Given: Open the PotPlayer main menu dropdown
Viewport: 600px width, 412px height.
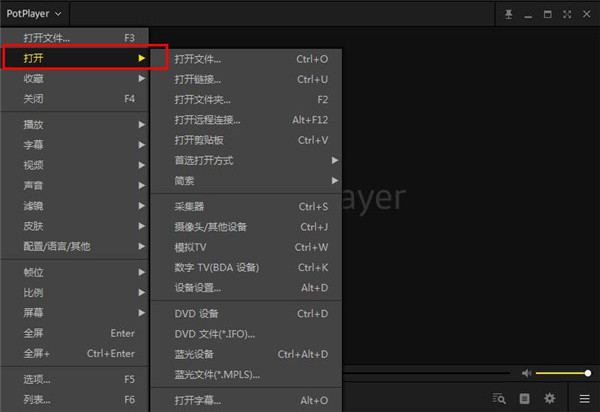Looking at the screenshot, I should click(x=34, y=14).
